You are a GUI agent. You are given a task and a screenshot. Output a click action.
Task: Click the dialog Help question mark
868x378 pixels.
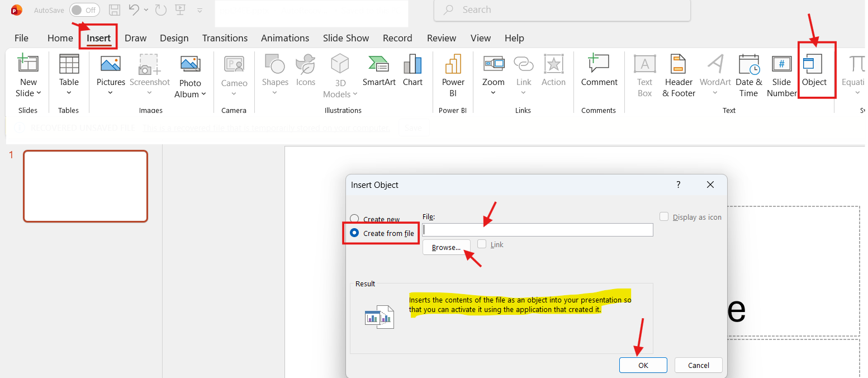(x=679, y=185)
